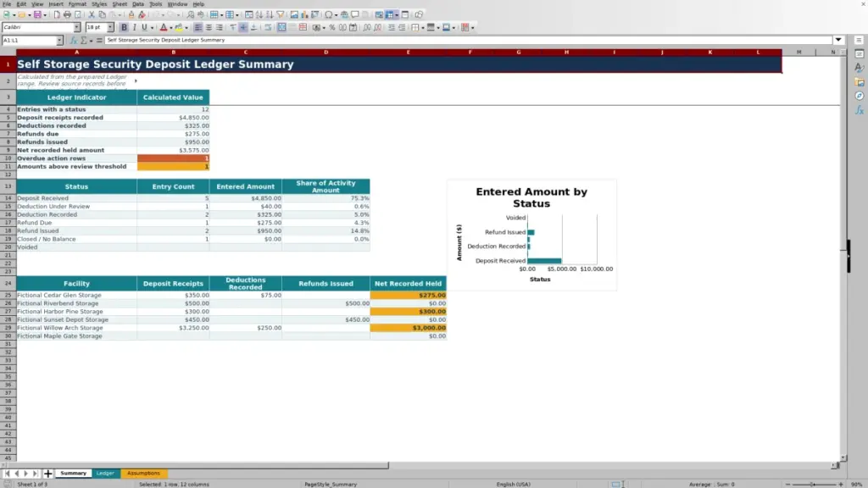Expand the font name dropdown
The width and height of the screenshot is (868, 488).
pyautogui.click(x=76, y=27)
